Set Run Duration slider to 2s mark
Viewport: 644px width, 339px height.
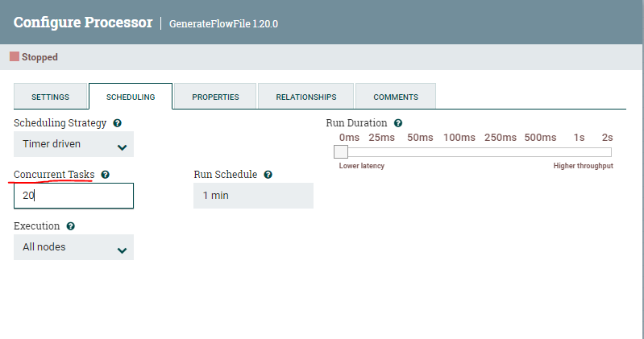(x=608, y=151)
